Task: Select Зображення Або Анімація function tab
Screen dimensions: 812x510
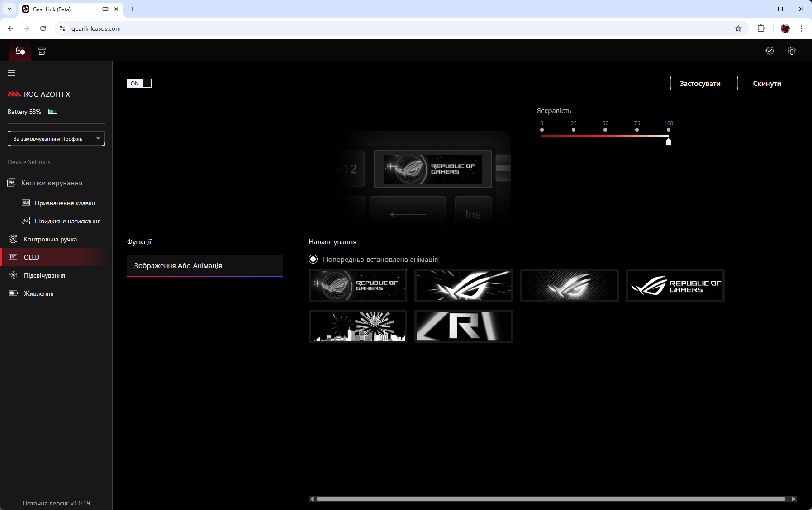Action: (205, 265)
